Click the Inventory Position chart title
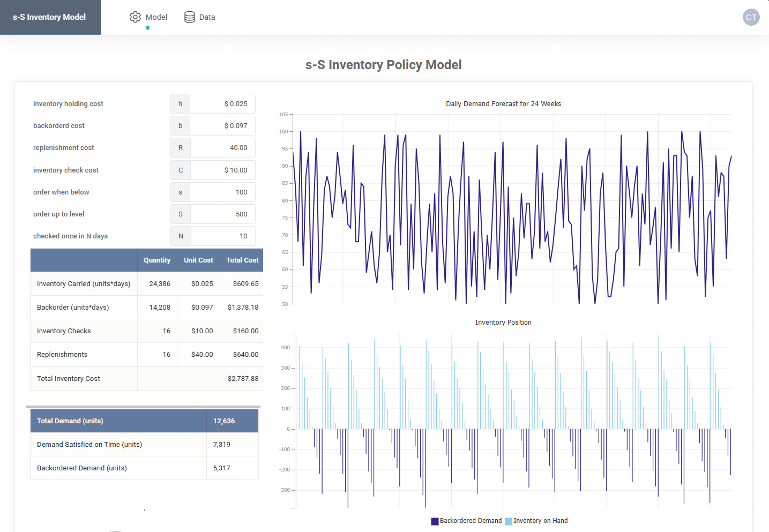This screenshot has height=532, width=769. click(503, 323)
